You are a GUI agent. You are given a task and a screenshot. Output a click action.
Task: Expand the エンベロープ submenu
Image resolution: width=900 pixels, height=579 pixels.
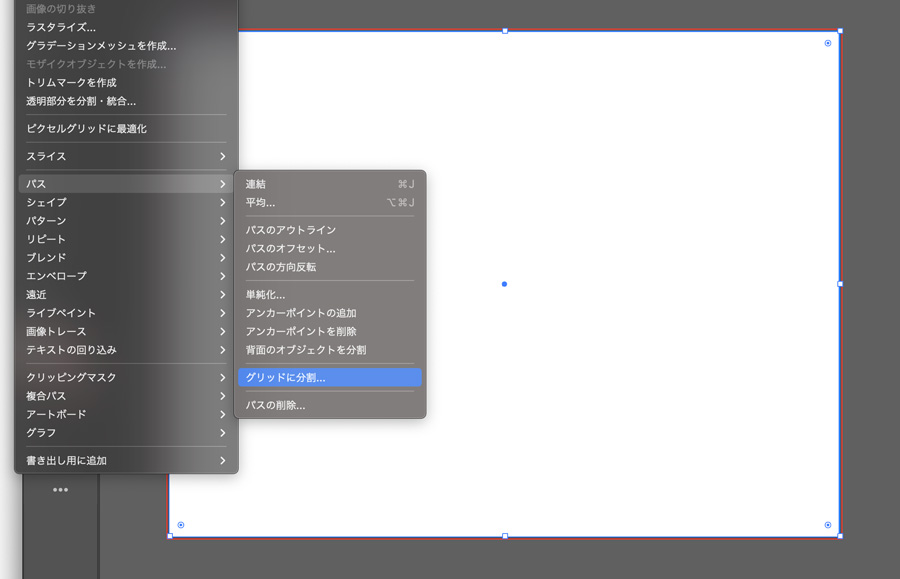[126, 276]
